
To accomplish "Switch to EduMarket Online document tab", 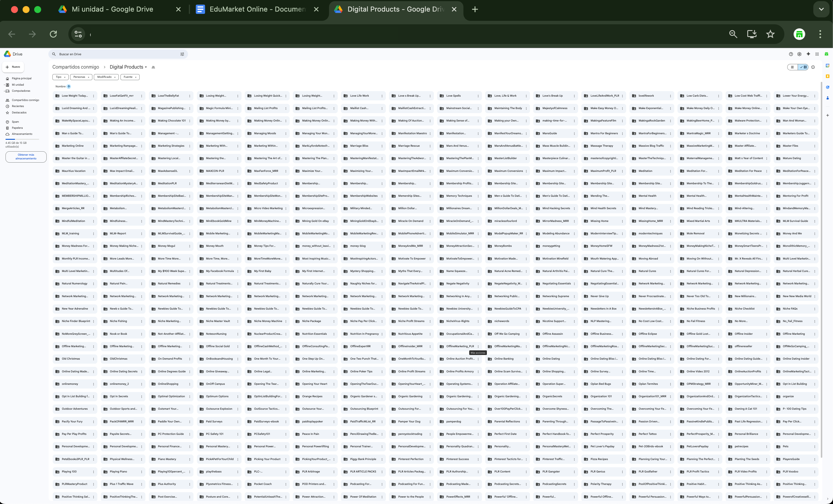I will pos(257,10).
